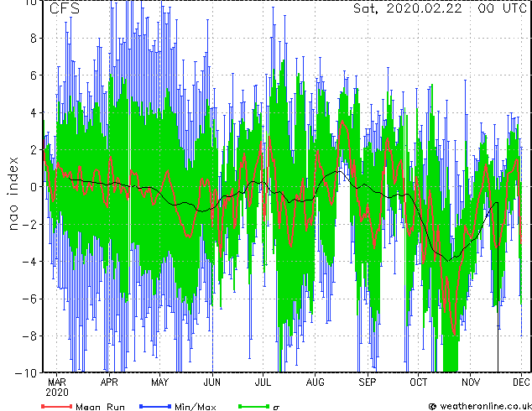Screen dimensions: 532x411
Task: Click the SEP month label
Action: pos(368,382)
